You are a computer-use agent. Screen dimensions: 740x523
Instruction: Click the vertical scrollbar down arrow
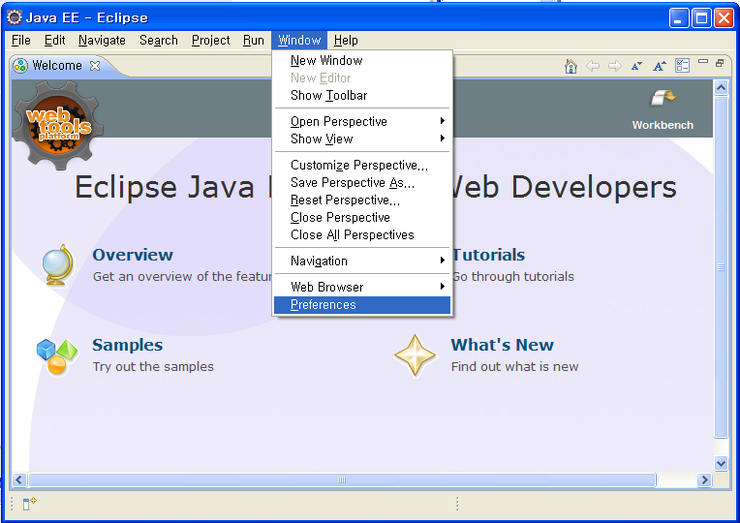coord(721,463)
